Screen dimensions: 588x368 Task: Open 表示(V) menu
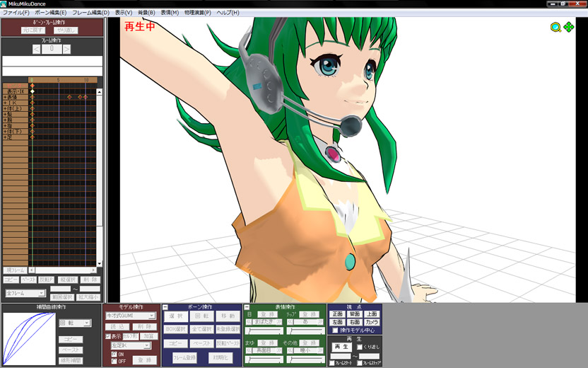(124, 13)
